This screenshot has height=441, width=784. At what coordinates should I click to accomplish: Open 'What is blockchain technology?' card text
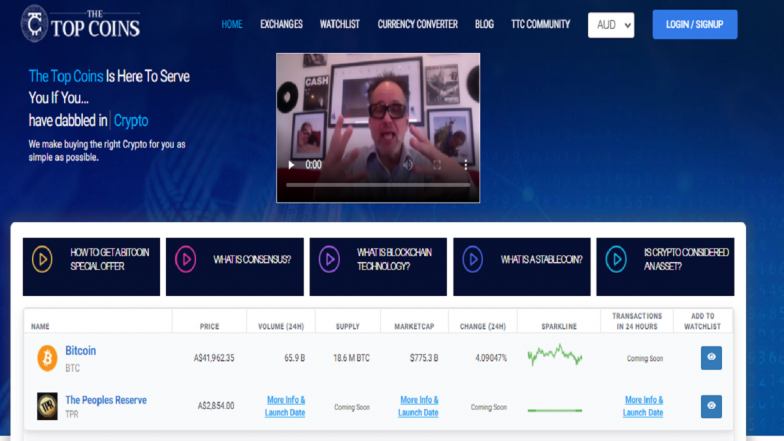coord(394,259)
